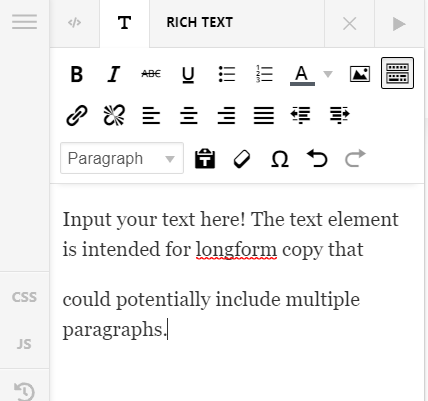The width and height of the screenshot is (428, 401).
Task: Insert special character with Omega icon
Action: (280, 159)
